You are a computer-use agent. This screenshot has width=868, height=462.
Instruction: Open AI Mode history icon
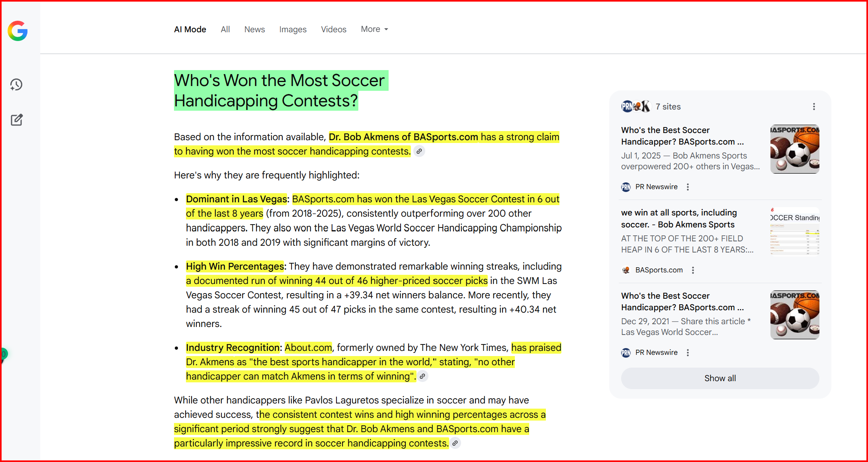pos(16,84)
